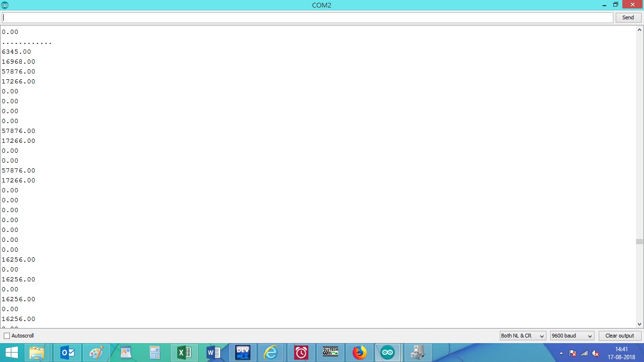Switch to Excel in the taskbar

tap(184, 353)
